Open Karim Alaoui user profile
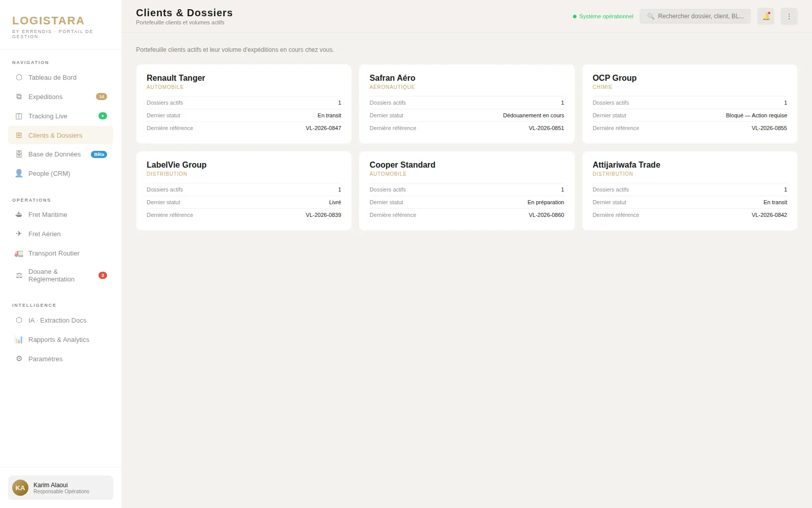This screenshot has width=812, height=508. pos(60,488)
